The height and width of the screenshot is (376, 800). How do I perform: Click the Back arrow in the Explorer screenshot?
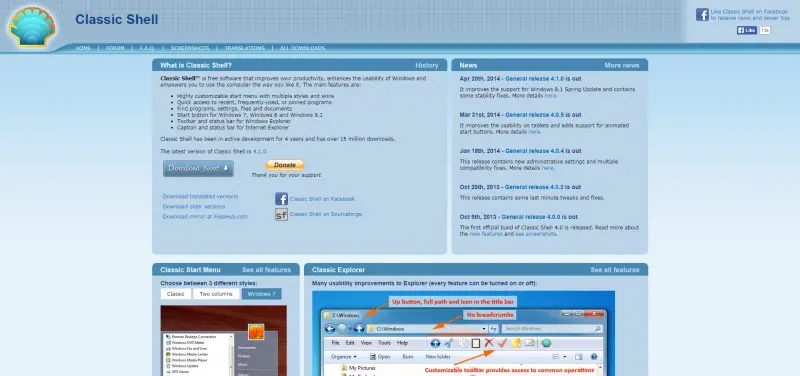tap(330, 329)
